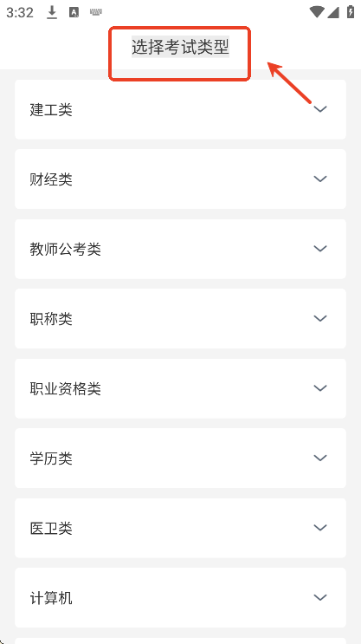361x644 pixels.
Task: Open the 教师公考类 exam category
Action: click(x=65, y=250)
